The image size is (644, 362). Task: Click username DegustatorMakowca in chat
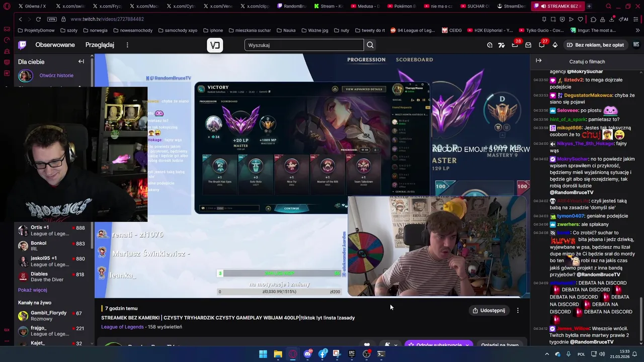[588, 95]
